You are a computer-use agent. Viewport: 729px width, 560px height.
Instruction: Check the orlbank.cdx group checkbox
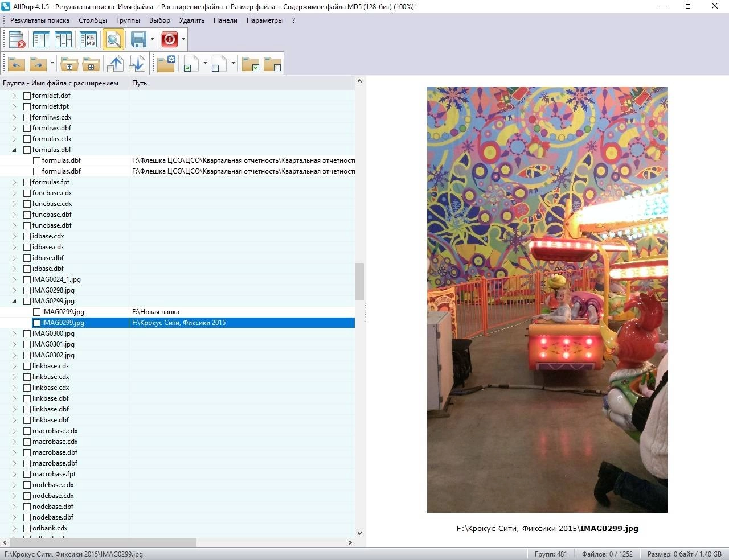click(27, 528)
